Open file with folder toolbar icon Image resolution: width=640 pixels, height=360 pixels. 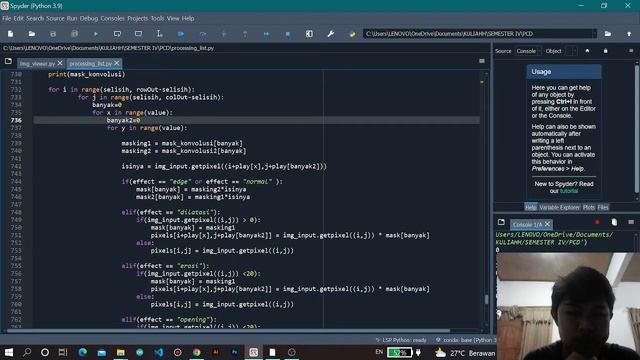tap(32, 34)
